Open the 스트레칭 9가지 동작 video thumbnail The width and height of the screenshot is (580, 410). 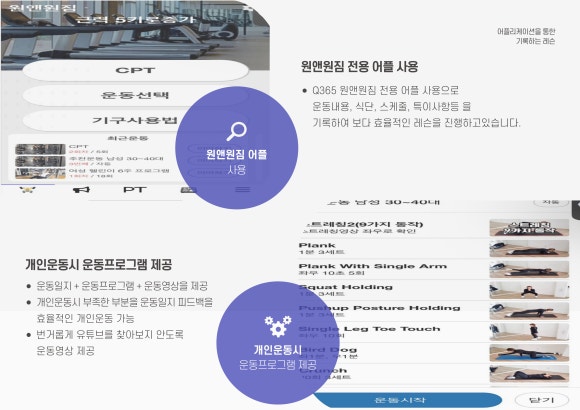pyautogui.click(x=529, y=228)
